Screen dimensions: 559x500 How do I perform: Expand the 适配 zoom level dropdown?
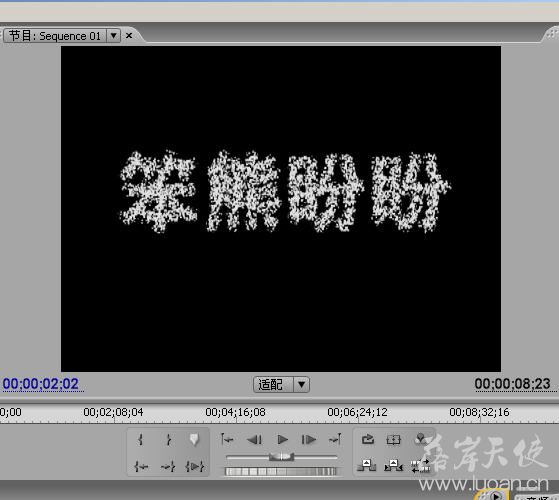(301, 385)
